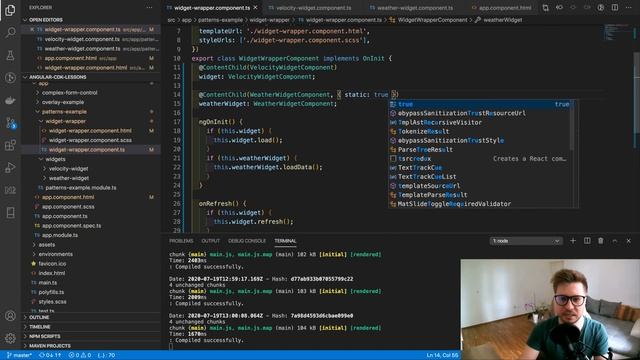Image resolution: width=640 pixels, height=360 pixels.
Task: Collapse the widget-wrapper folder
Action: tap(65, 121)
